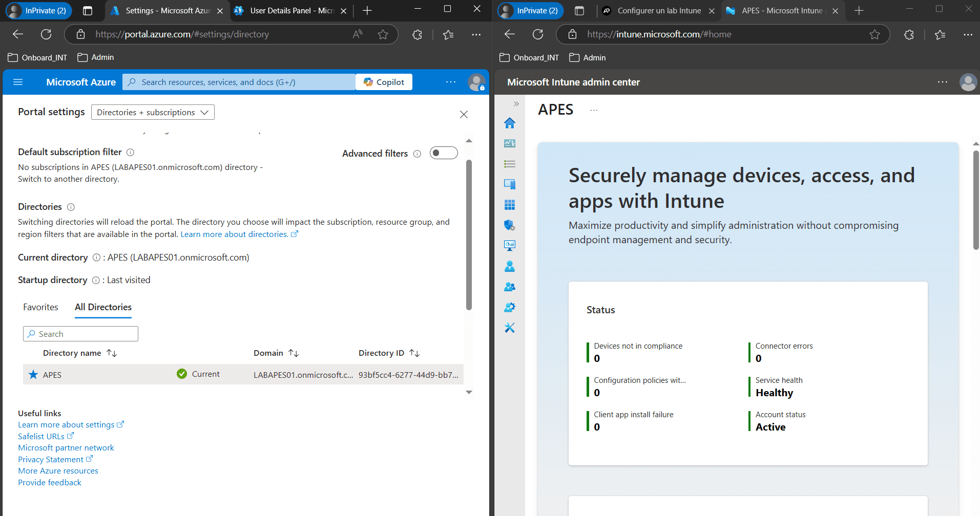The image size is (980, 516).
Task: Open Microsoft partner network link
Action: (66, 447)
